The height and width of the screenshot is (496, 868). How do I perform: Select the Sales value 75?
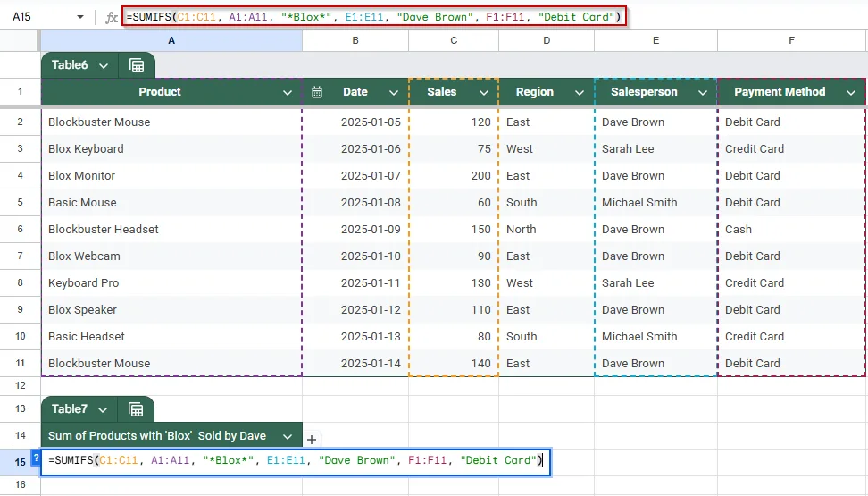[454, 149]
